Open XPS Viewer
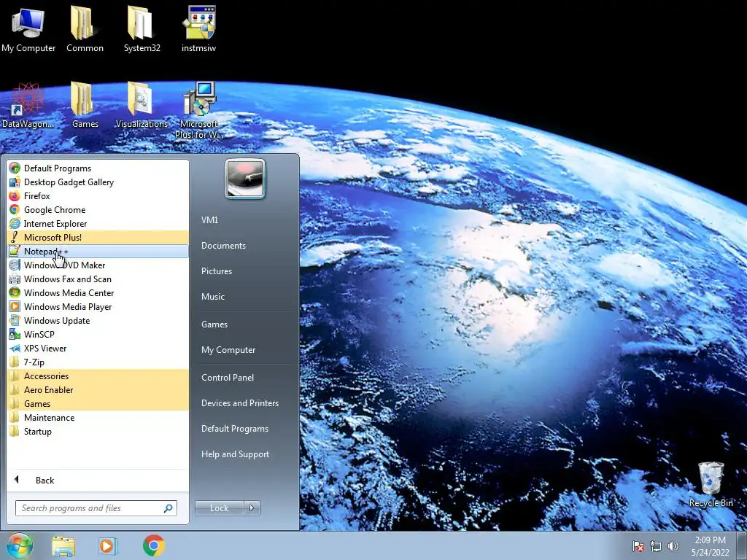The height and width of the screenshot is (560, 747). point(98,348)
